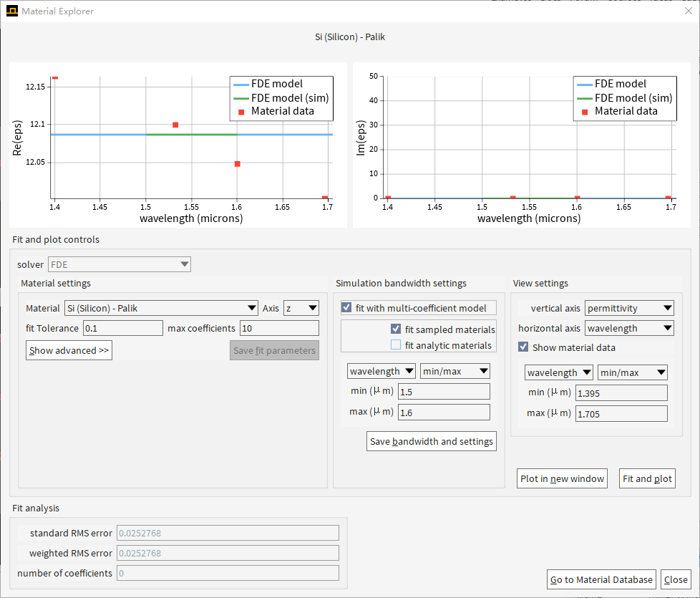The width and height of the screenshot is (700, 598).
Task: Enable fit analytic materials checkbox
Action: tap(396, 345)
